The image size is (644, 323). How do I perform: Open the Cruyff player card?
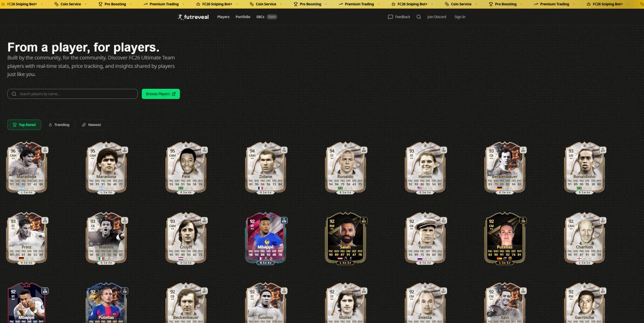click(x=186, y=239)
